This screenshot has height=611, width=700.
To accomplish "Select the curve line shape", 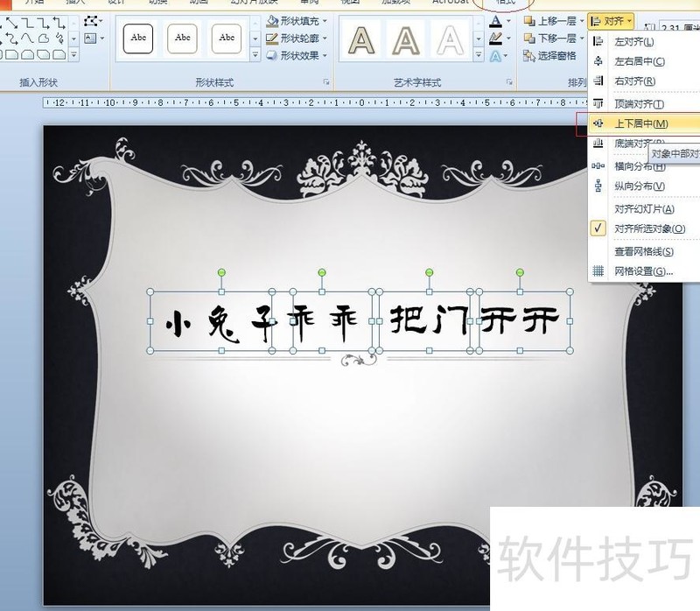I will [28, 39].
